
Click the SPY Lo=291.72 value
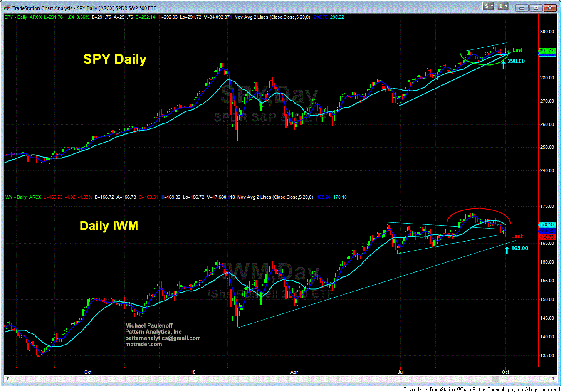coord(191,17)
